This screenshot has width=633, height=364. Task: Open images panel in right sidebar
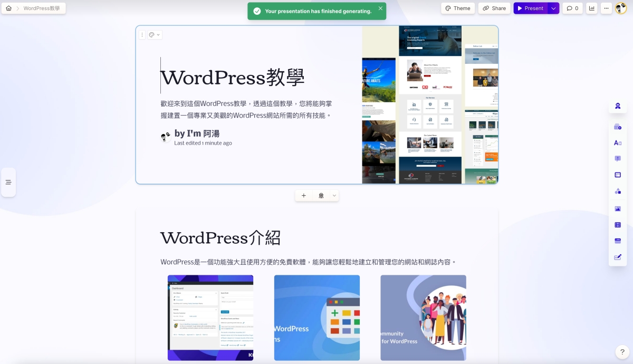coord(618,209)
